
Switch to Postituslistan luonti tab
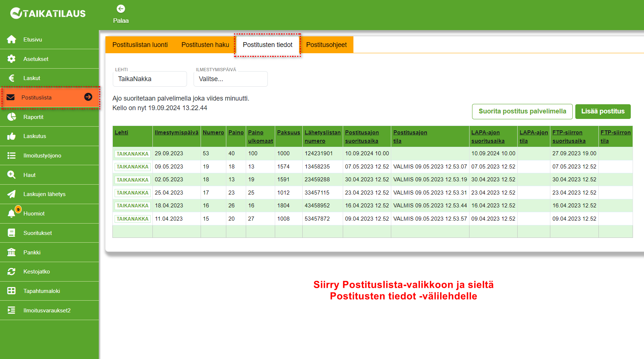140,45
